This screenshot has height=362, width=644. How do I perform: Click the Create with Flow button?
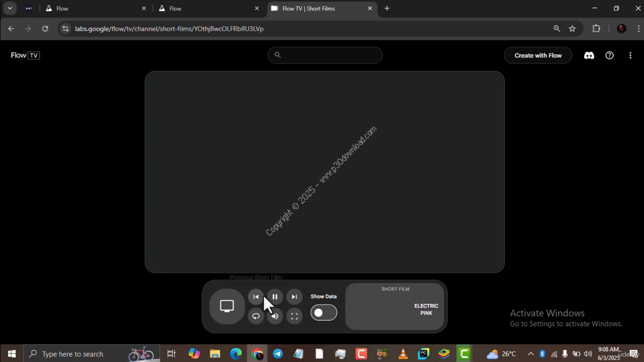(538, 55)
